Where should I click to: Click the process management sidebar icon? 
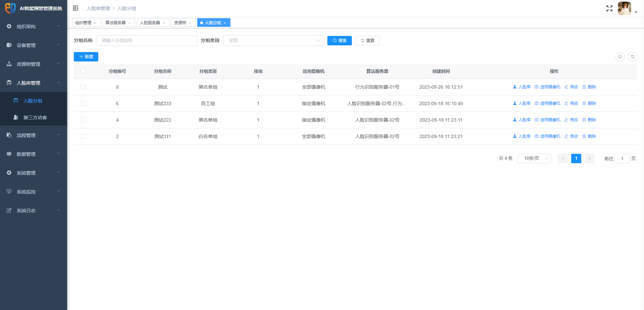9,135
